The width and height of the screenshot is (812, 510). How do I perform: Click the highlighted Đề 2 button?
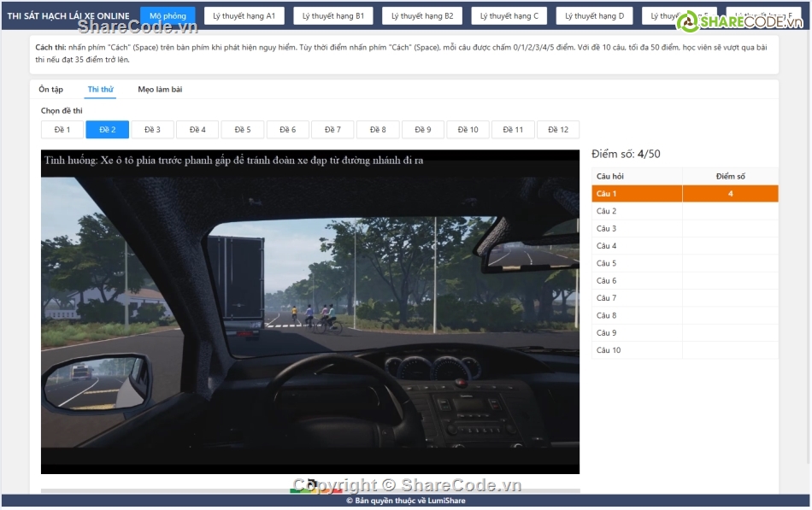click(x=108, y=130)
